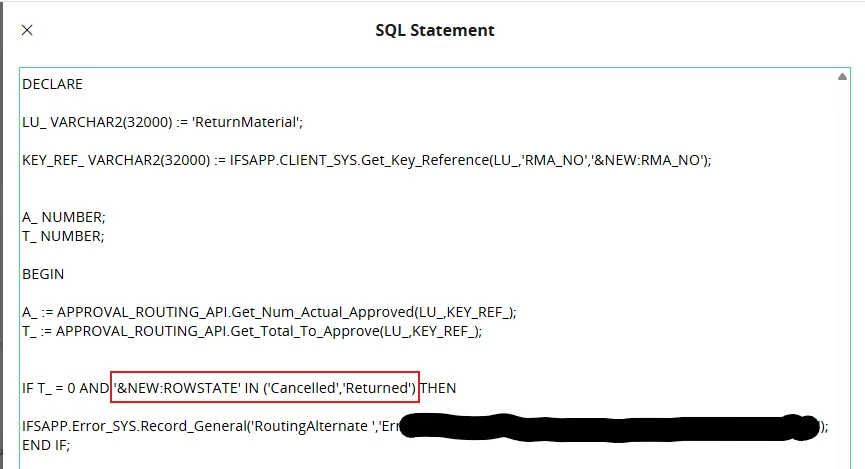Click the '&NEW:RMA_NO' parameter text

point(647,161)
